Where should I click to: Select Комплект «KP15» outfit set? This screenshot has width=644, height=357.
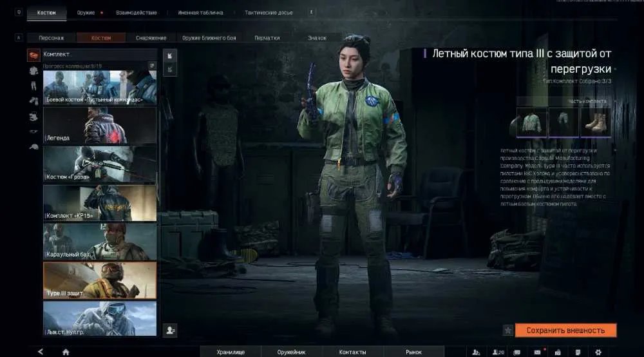point(100,203)
